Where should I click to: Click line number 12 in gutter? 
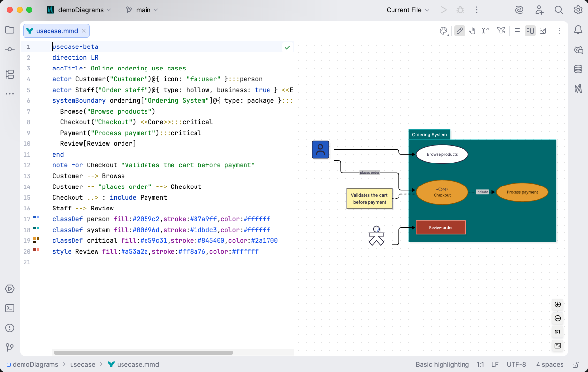click(27, 165)
